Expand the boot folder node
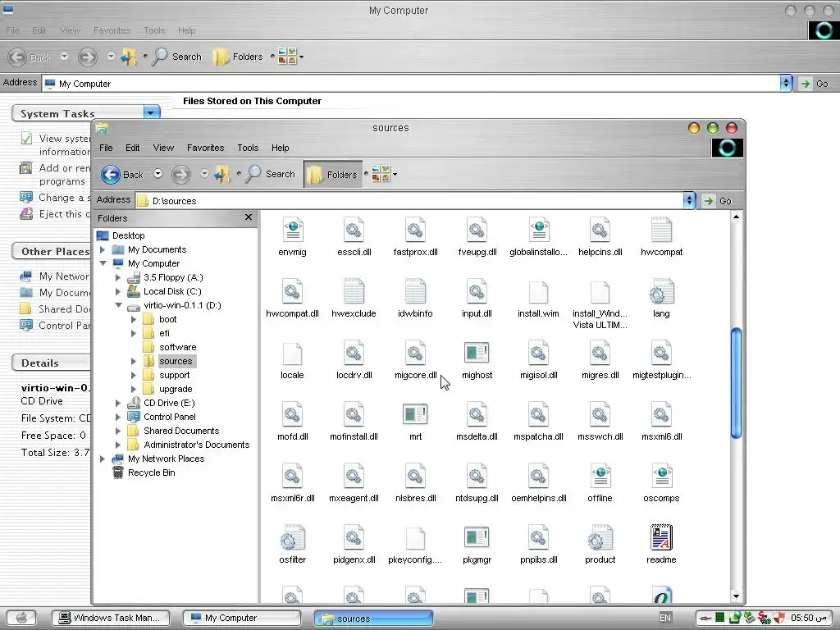Screen dimensions: 840x630 click(134, 319)
